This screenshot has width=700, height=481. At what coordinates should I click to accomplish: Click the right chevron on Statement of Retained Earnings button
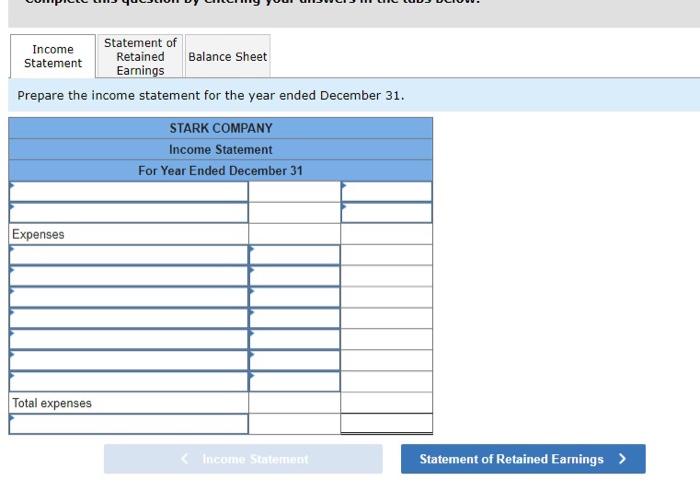[623, 459]
